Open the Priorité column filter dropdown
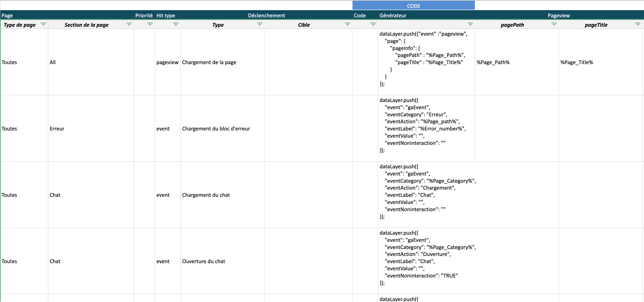 pos(150,25)
